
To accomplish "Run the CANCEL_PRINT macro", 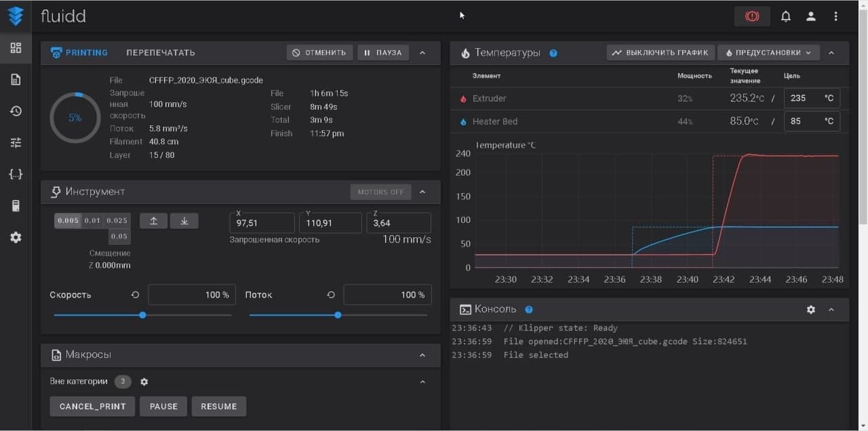I will tap(93, 407).
